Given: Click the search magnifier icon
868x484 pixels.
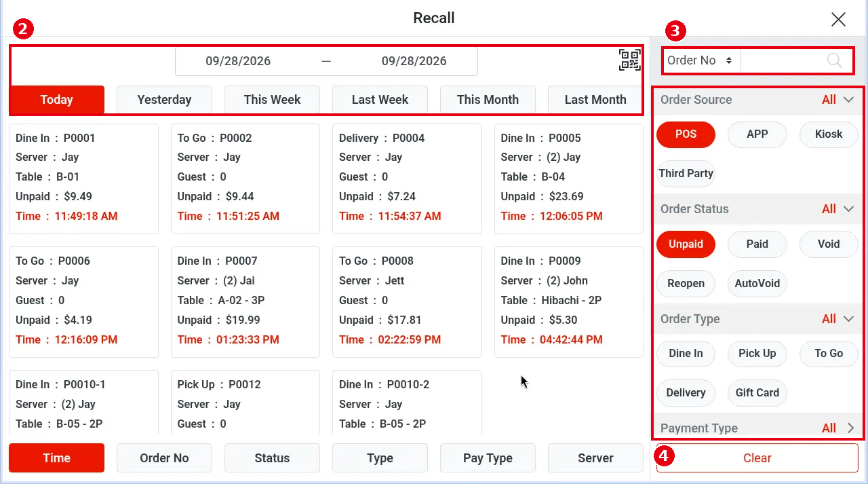Looking at the screenshot, I should tap(835, 60).
